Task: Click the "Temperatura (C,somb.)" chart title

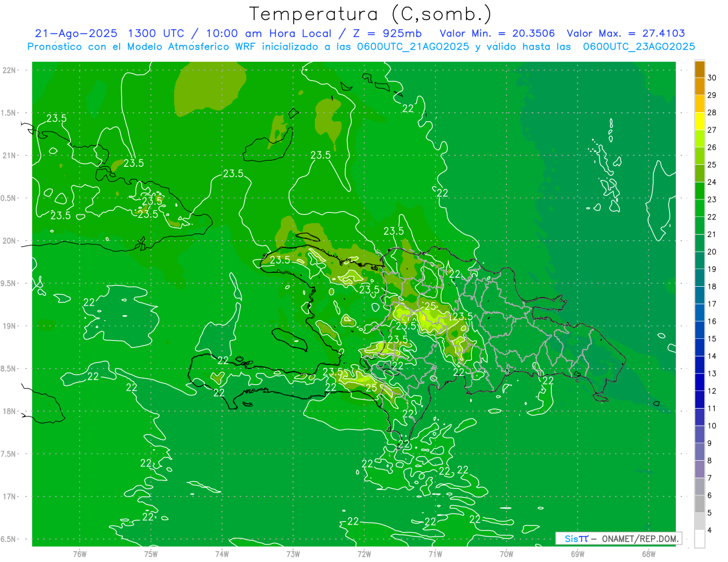Action: pyautogui.click(x=371, y=14)
